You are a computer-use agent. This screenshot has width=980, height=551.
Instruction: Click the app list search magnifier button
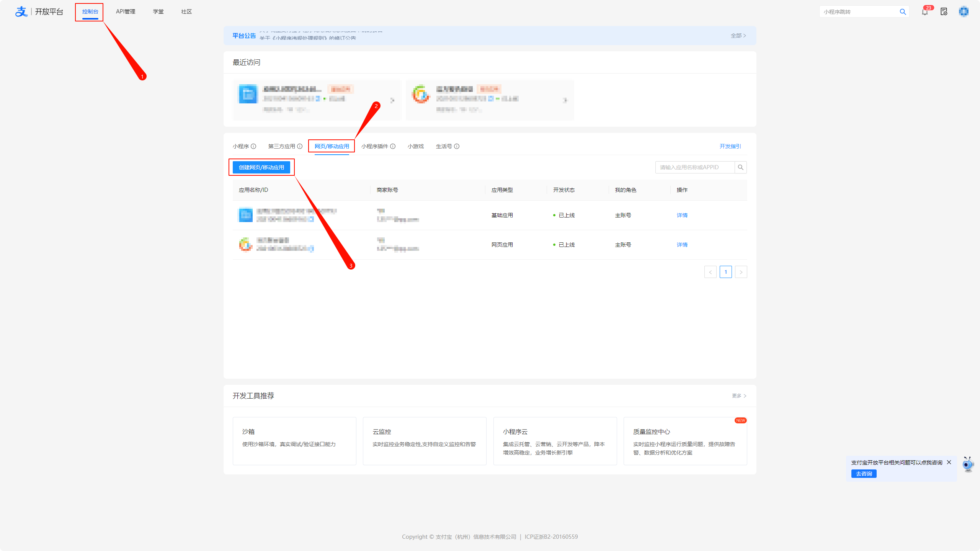741,167
